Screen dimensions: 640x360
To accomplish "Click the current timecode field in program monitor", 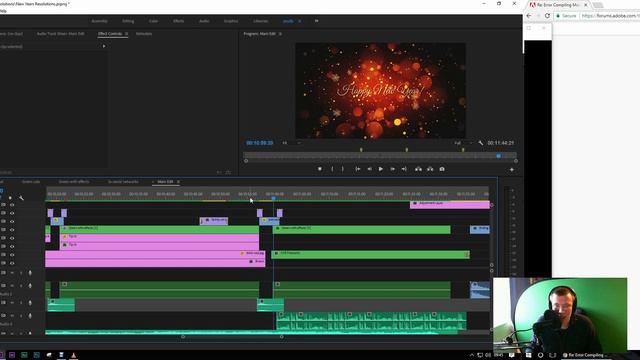I will (260, 143).
